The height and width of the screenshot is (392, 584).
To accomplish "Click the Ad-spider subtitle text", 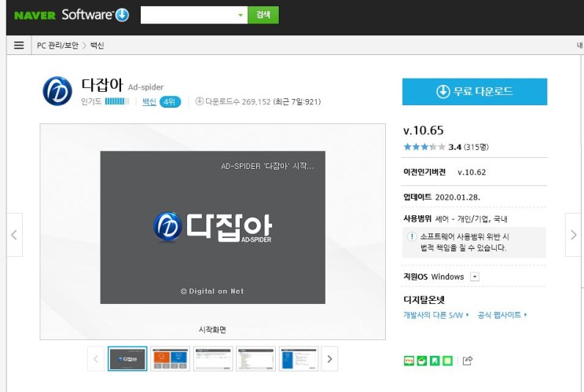I will click(x=145, y=87).
